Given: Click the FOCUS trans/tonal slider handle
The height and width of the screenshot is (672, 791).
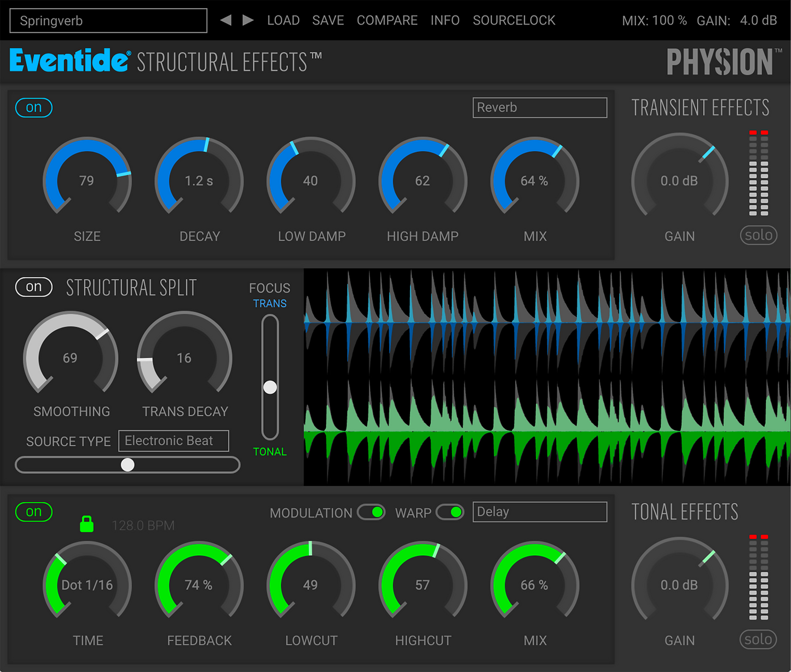Looking at the screenshot, I should coord(269,387).
